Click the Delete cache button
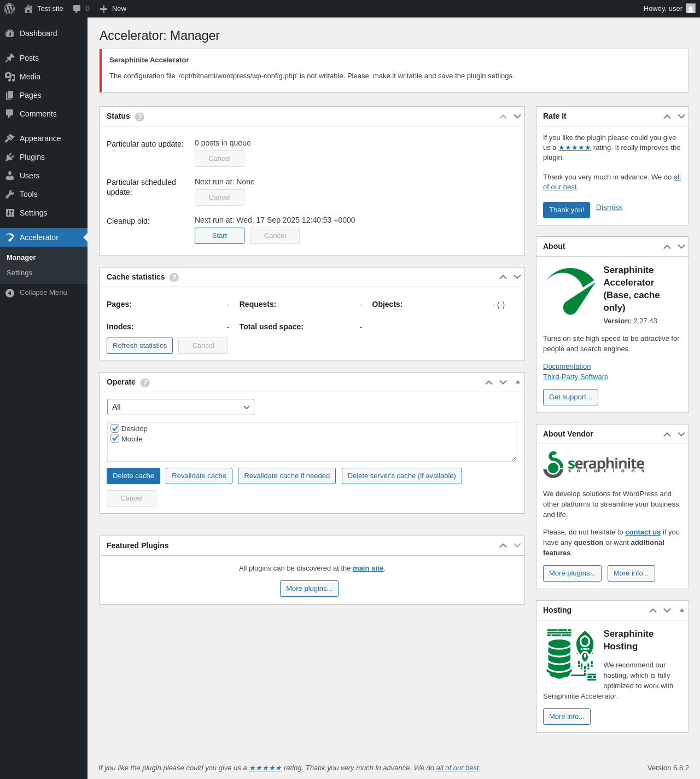Viewport: 700px width, 779px height. 133,476
